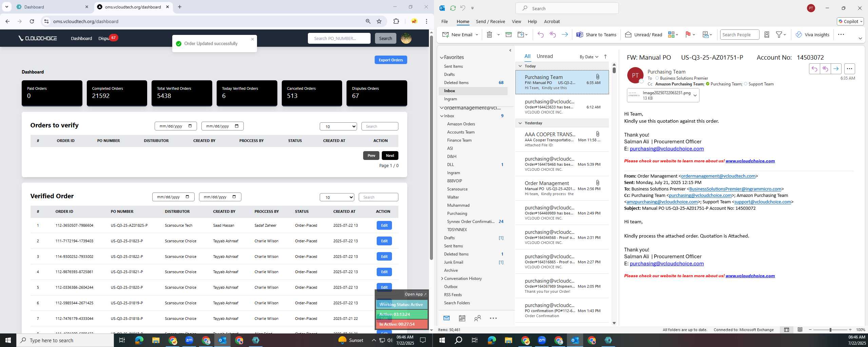Open Windows Start menu on left taskbar
This screenshot has width=868, height=347.
coord(8,340)
